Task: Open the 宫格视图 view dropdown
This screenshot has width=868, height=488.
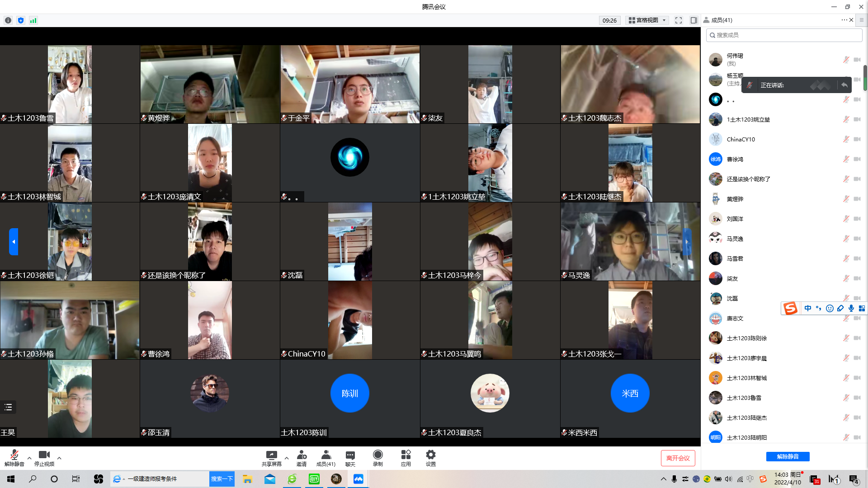Action: click(x=647, y=20)
